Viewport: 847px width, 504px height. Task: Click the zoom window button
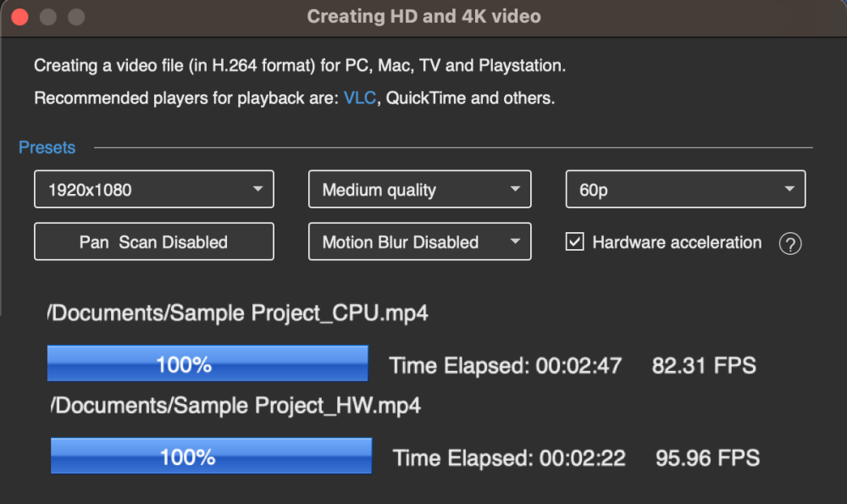pos(76,17)
